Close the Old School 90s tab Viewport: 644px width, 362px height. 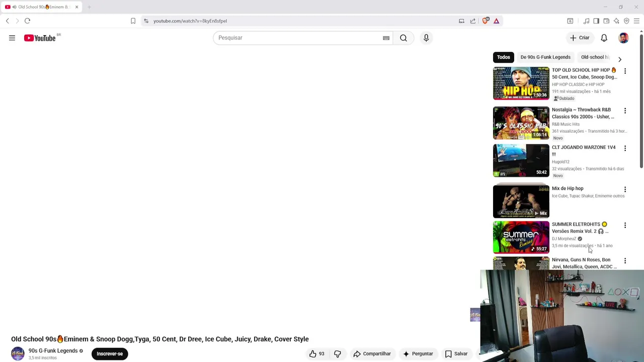(76, 7)
